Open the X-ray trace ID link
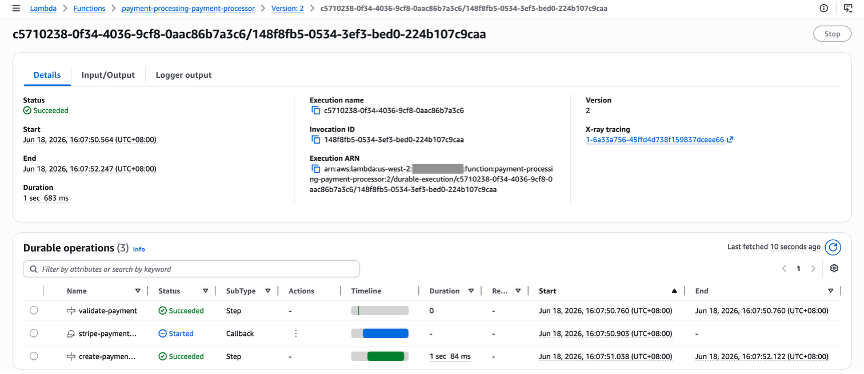864x374 pixels. click(x=655, y=140)
